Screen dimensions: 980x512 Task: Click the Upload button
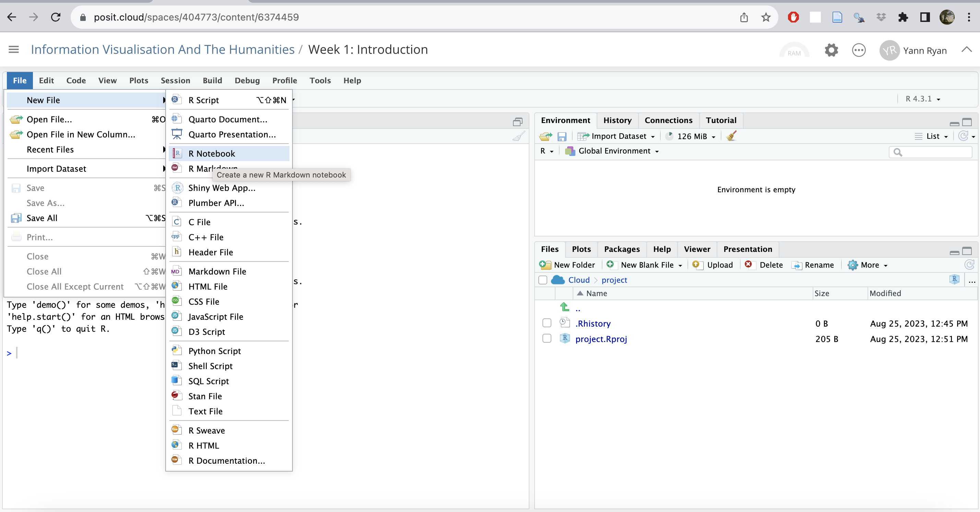pos(713,265)
